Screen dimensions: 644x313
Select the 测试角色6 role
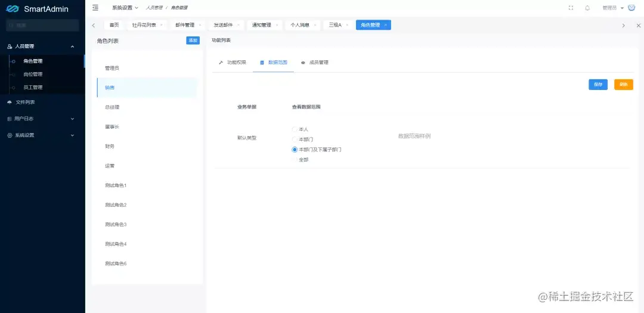point(147,264)
